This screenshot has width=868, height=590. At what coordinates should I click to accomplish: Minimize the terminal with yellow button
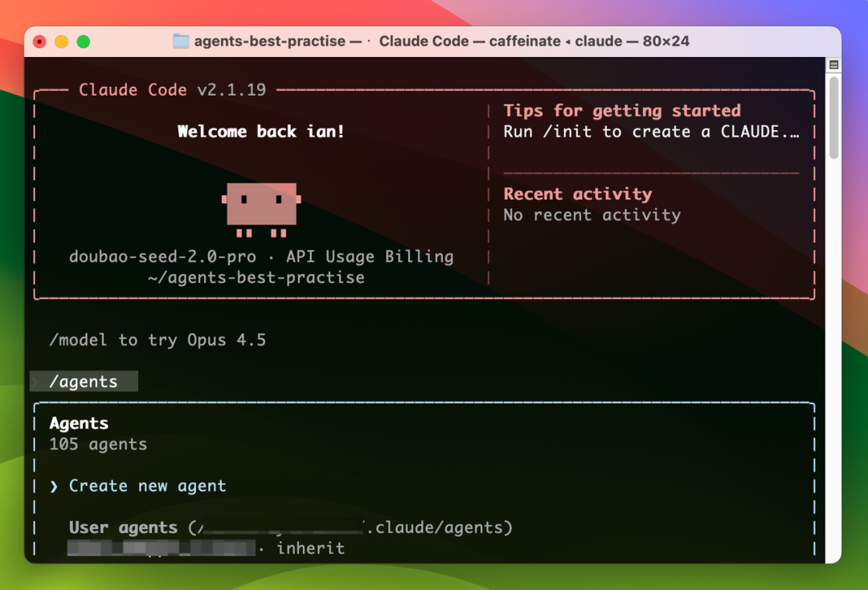[x=61, y=42]
